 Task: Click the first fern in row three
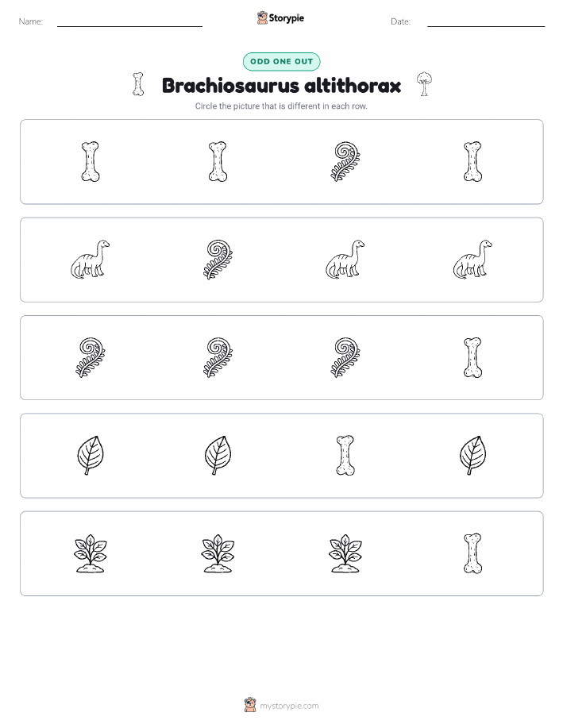pyautogui.click(x=91, y=357)
